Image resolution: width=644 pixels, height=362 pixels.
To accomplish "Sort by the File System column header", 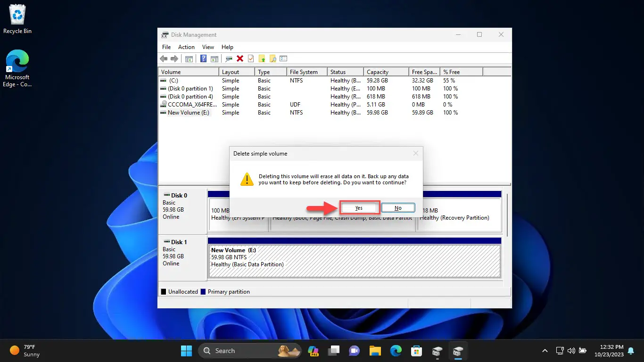I will 308,72.
